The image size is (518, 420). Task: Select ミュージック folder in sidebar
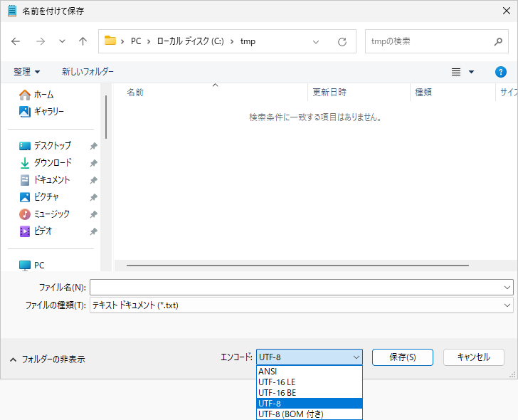tap(51, 214)
